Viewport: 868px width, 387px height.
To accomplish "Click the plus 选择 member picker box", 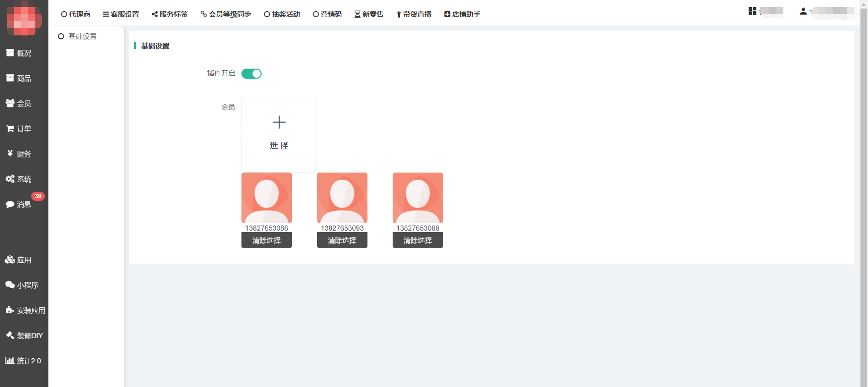I will point(279,134).
